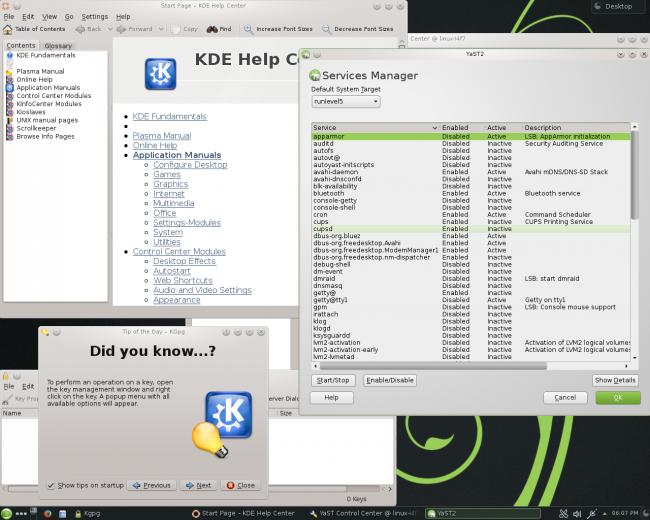Open the Help menu in Help Center
The height and width of the screenshot is (520, 650).
coord(123,17)
